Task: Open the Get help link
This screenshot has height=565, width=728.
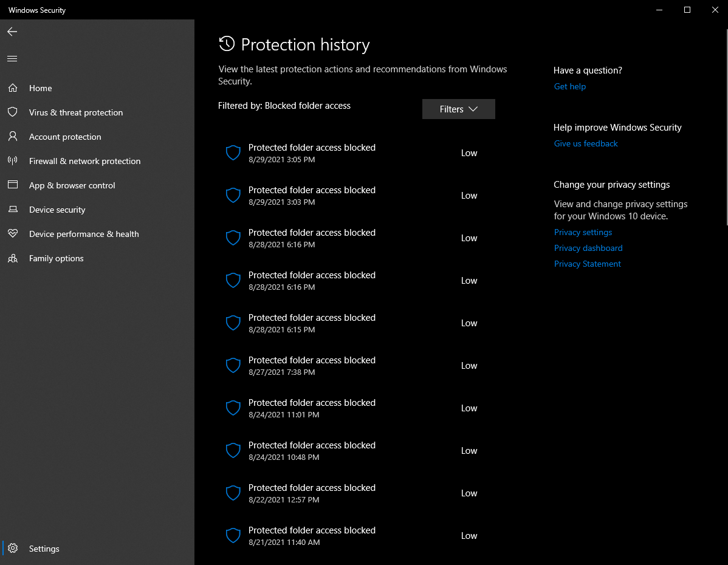Action: [570, 87]
